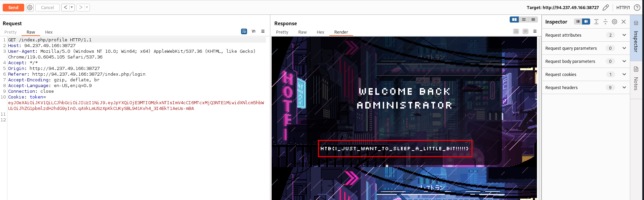Click the orange Send button
This screenshot has height=200, width=644.
coord(13,7)
